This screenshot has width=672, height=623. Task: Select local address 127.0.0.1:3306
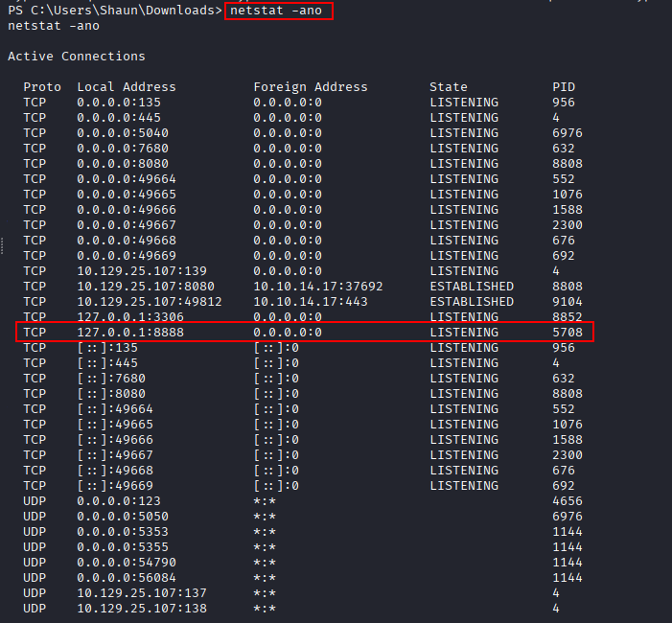pos(130,317)
